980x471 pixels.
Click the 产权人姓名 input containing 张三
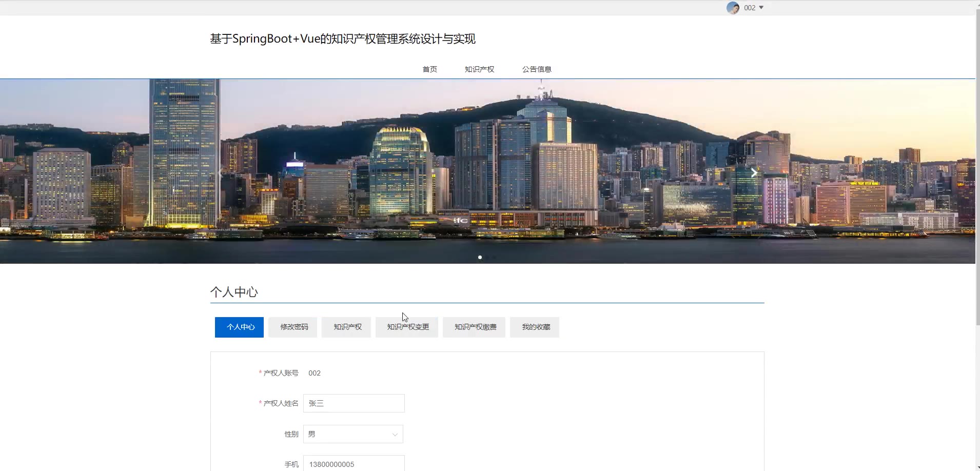pyautogui.click(x=354, y=403)
